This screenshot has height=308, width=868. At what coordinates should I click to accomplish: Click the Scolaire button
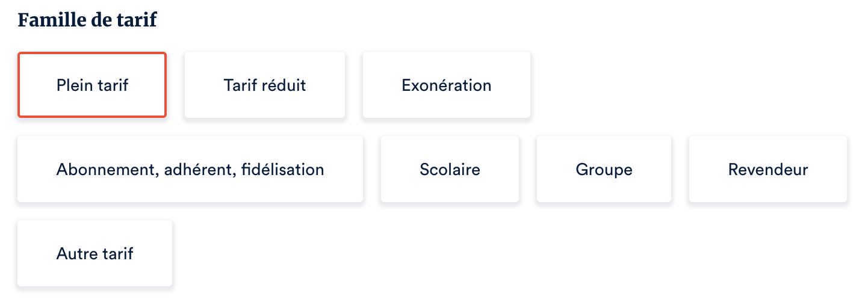(450, 169)
